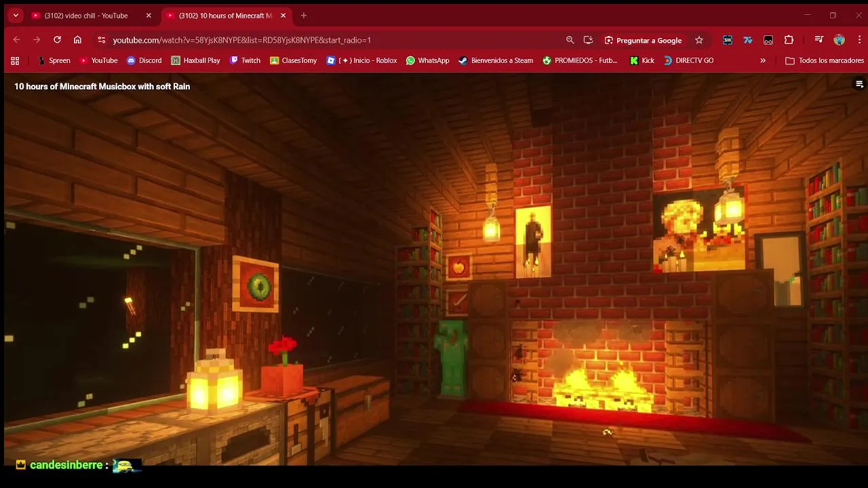This screenshot has height=488, width=868.
Task: Open the Chrome profile avatar
Action: click(840, 40)
